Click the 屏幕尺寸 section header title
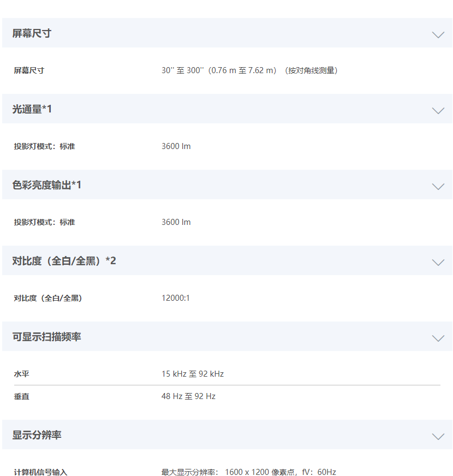This screenshot has height=476, width=453. click(x=32, y=33)
